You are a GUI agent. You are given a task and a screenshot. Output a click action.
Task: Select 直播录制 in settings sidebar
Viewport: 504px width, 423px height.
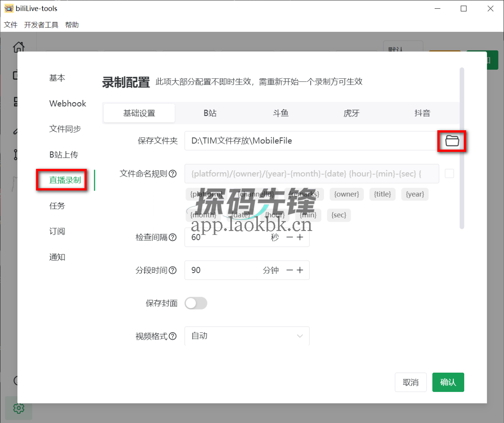pyautogui.click(x=65, y=180)
